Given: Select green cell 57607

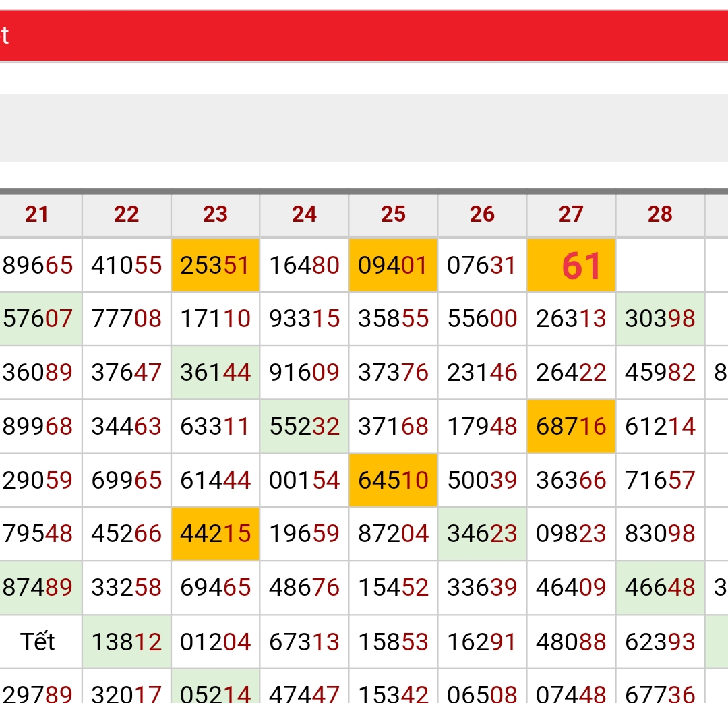Looking at the screenshot, I should point(38,318).
